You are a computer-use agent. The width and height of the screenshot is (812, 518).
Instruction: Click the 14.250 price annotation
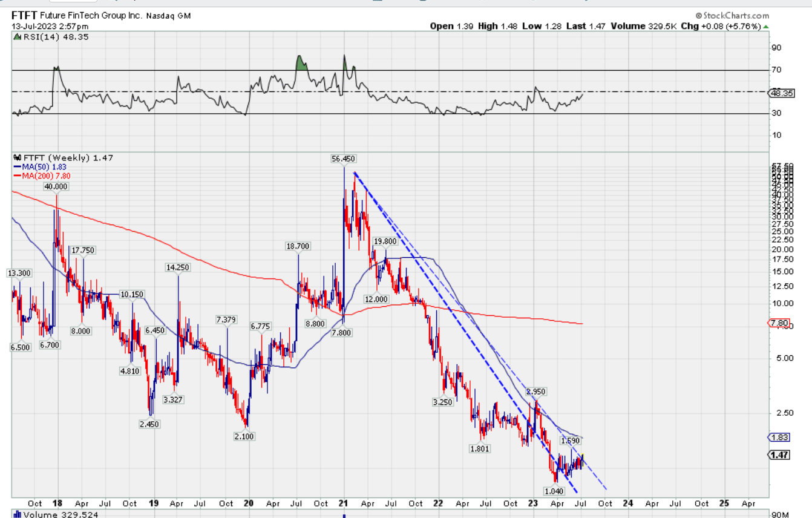click(178, 267)
